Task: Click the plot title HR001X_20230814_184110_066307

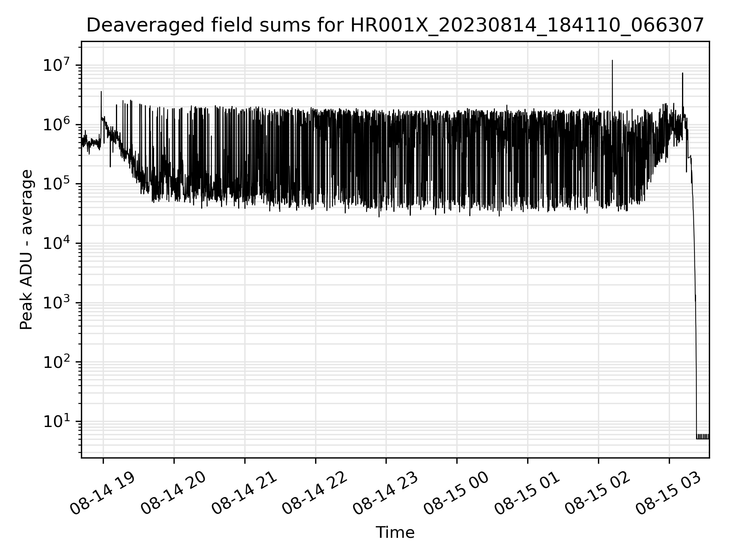Action: coord(395,26)
